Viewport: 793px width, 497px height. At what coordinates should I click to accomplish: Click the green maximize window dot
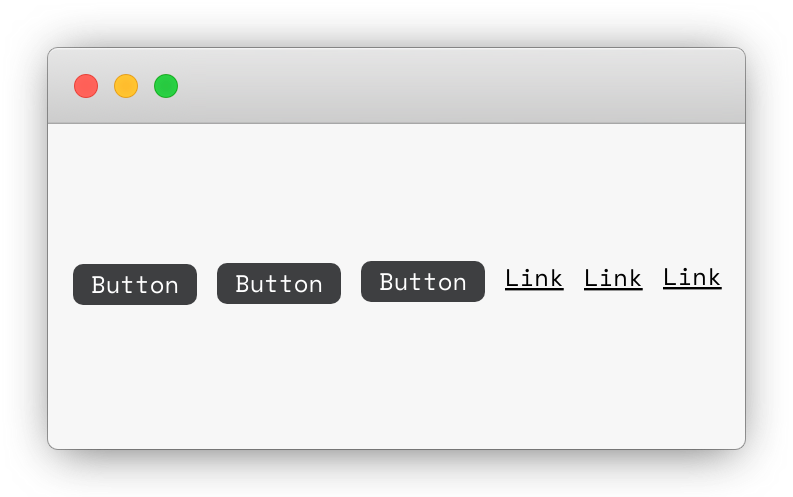click(x=166, y=86)
